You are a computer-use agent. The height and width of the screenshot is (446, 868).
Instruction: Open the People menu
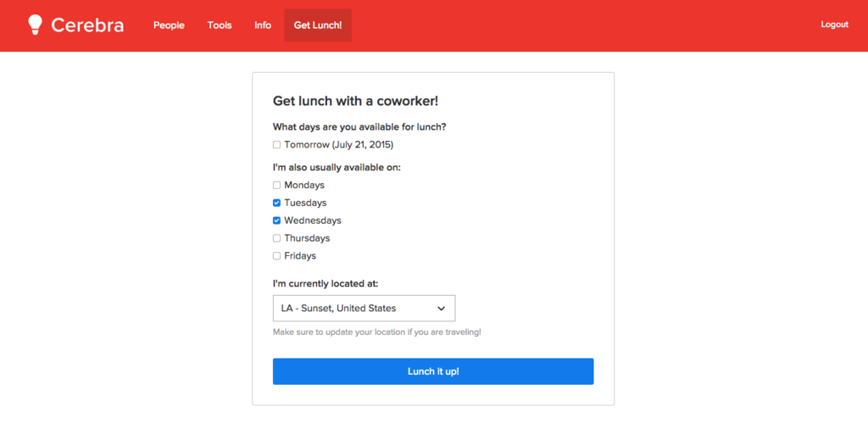pyautogui.click(x=169, y=25)
